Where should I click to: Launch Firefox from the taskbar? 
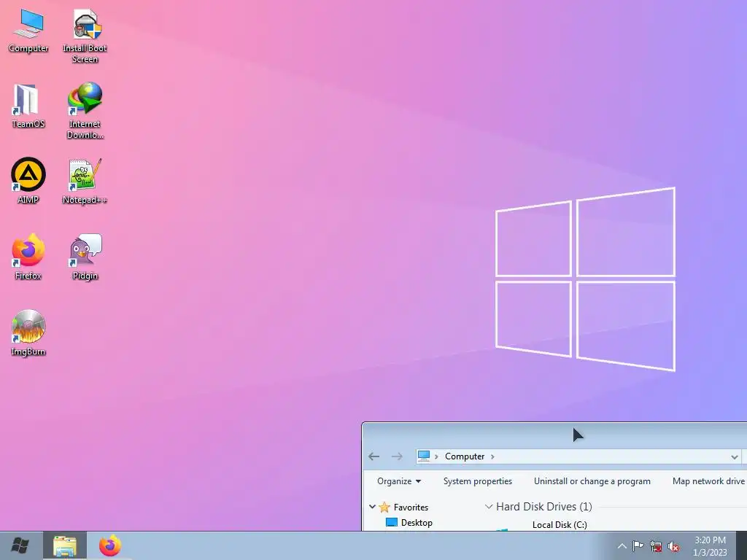tap(110, 545)
